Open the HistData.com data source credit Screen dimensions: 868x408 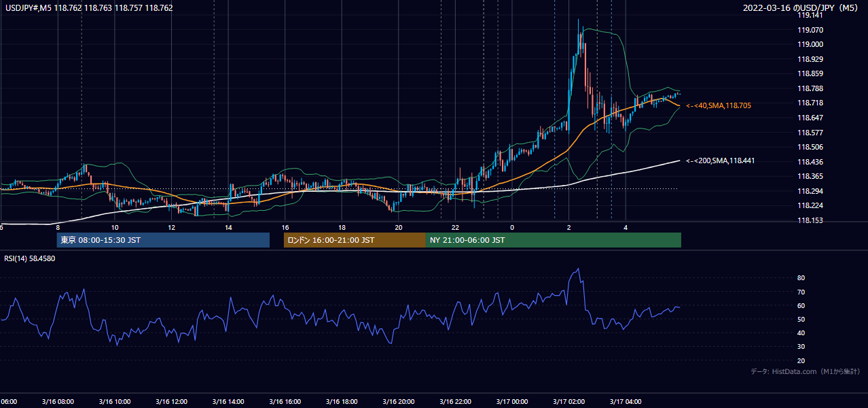coord(805,371)
